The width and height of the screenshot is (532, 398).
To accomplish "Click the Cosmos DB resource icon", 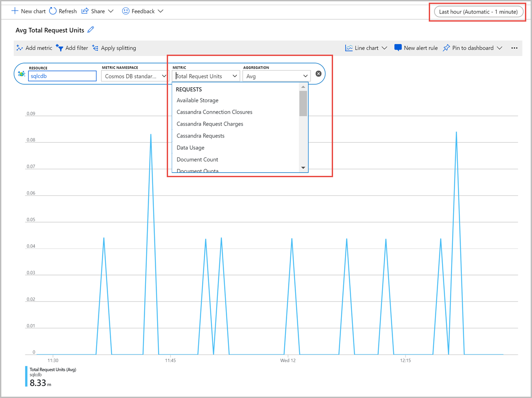I will pyautogui.click(x=22, y=74).
